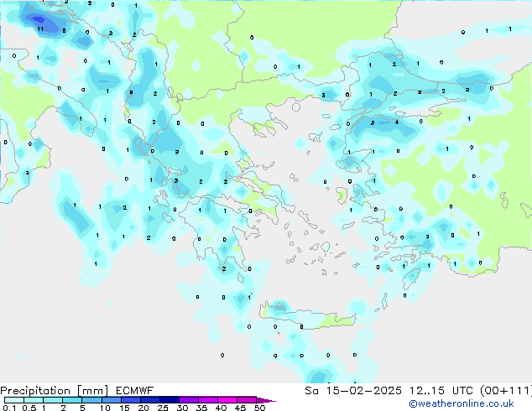532x411 pixels.
Task: Pick the 1–2 mm legend color box
Action: coord(53,400)
